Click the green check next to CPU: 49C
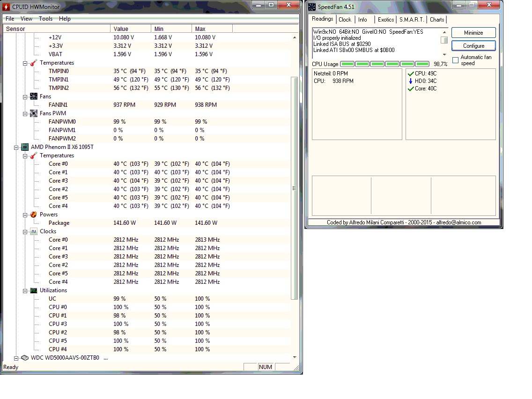The height and width of the screenshot is (399, 532). 411,74
